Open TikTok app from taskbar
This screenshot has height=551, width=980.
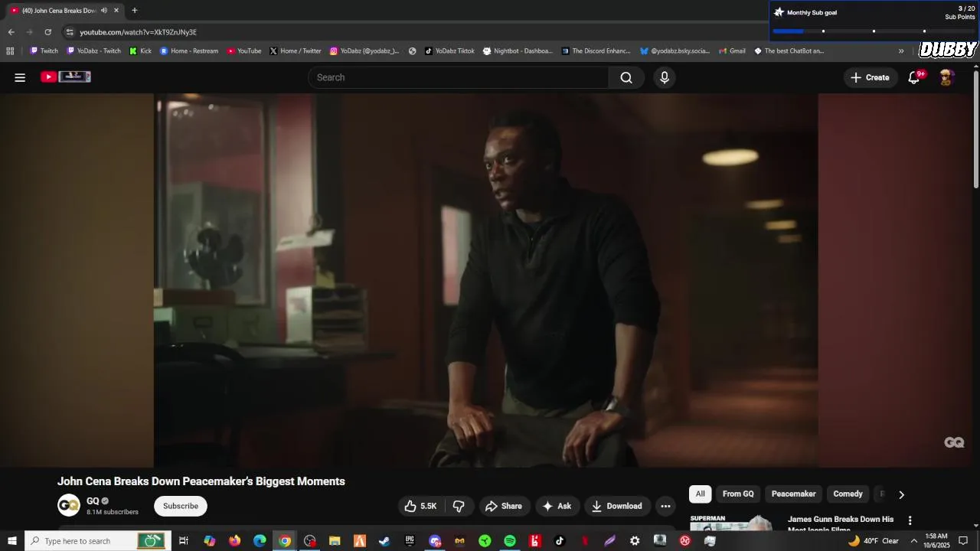pos(560,541)
